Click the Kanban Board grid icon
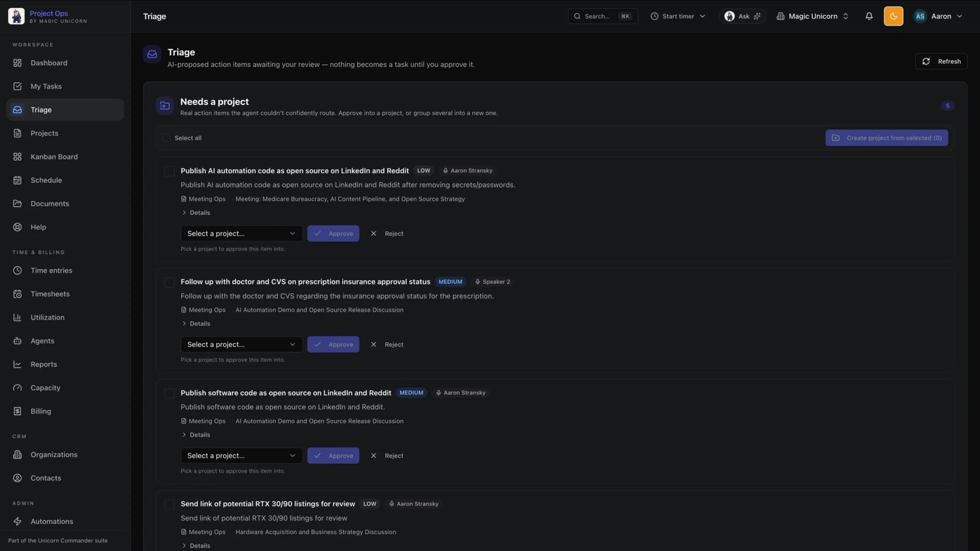Image resolution: width=980 pixels, height=551 pixels. [x=17, y=157]
